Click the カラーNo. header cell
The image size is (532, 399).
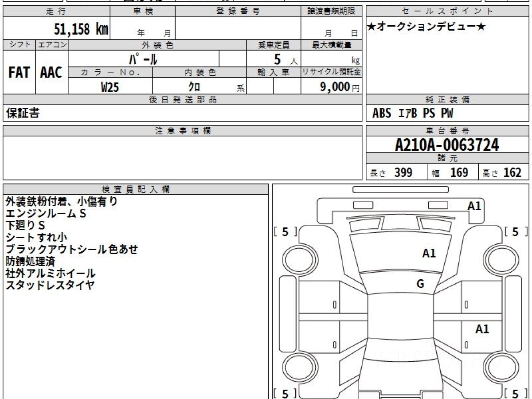tap(110, 73)
